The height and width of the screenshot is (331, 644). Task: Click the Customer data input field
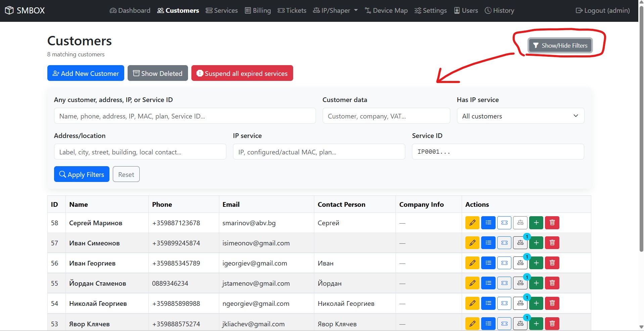[386, 116]
